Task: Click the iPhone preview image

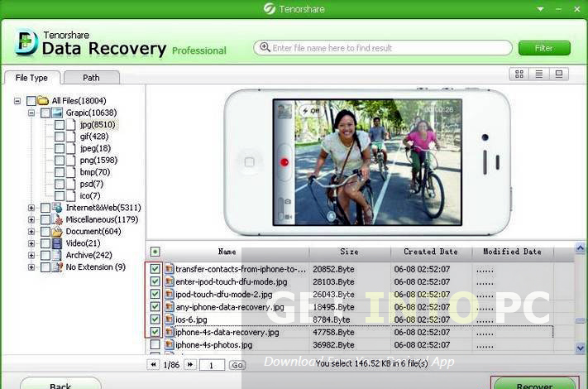Action: tap(367, 162)
